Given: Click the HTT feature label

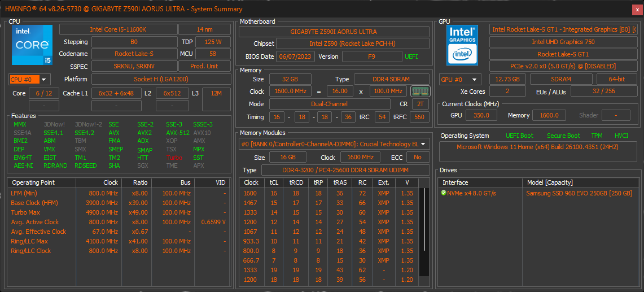Looking at the screenshot, I should click(x=143, y=158).
